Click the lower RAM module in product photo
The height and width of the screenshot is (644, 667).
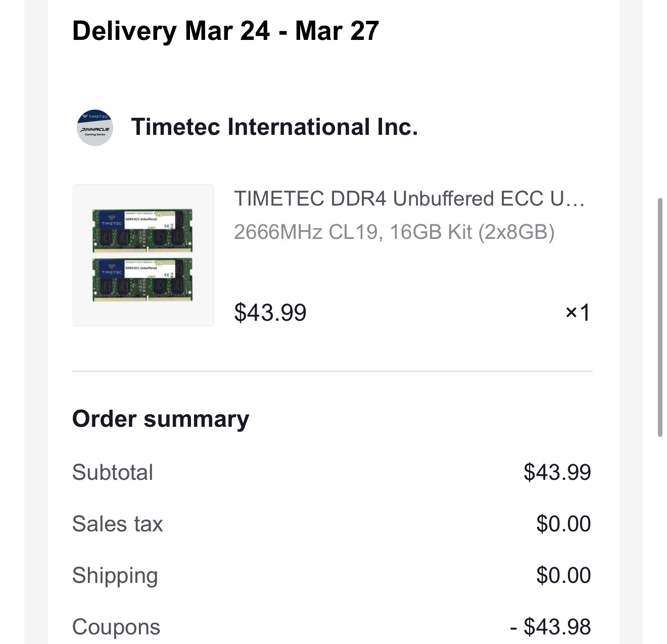[x=142, y=280]
